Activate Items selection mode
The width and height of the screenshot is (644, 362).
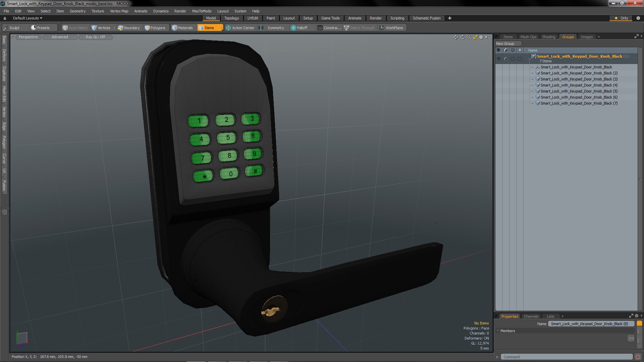(210, 28)
